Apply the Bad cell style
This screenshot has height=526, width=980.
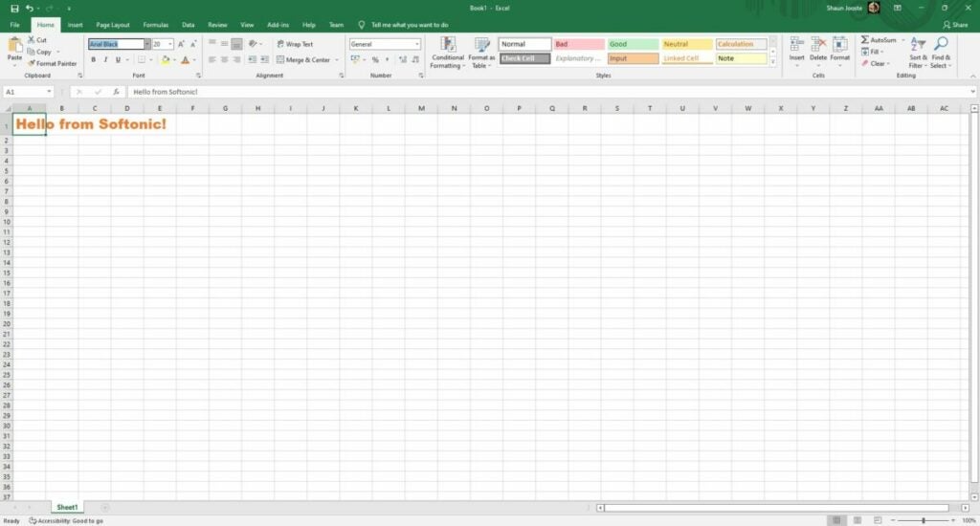579,44
